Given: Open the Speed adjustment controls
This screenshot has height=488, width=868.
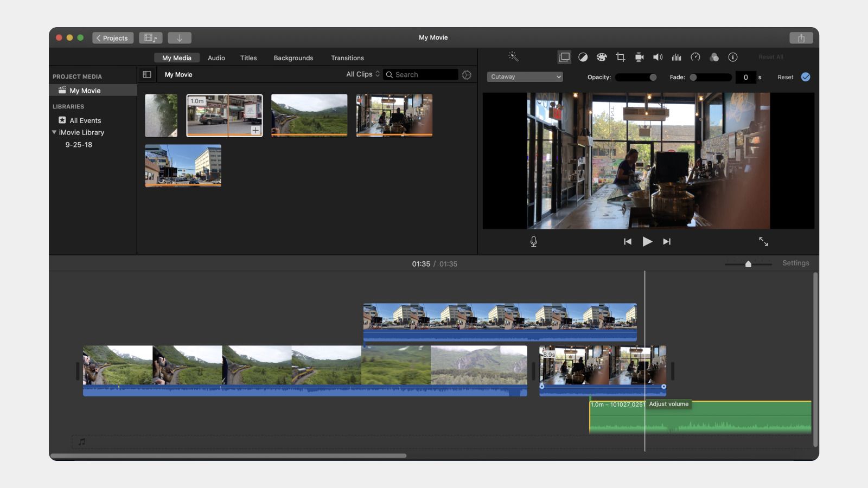Looking at the screenshot, I should (x=695, y=56).
